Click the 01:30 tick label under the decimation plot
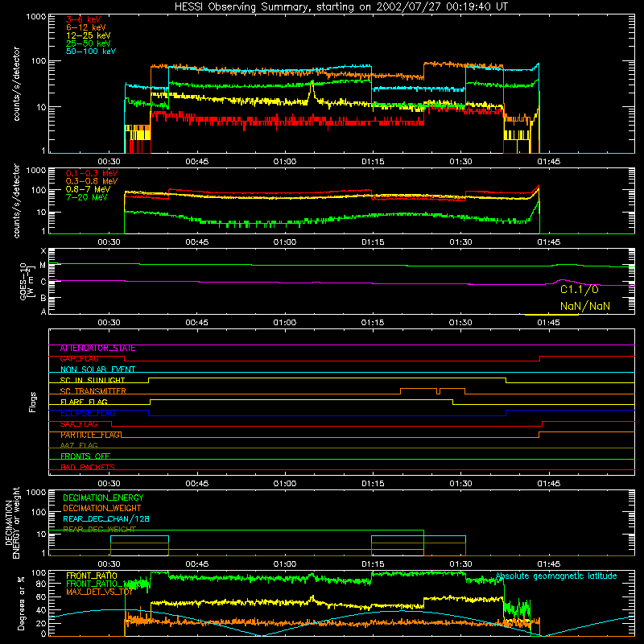644x644 pixels. click(460, 564)
